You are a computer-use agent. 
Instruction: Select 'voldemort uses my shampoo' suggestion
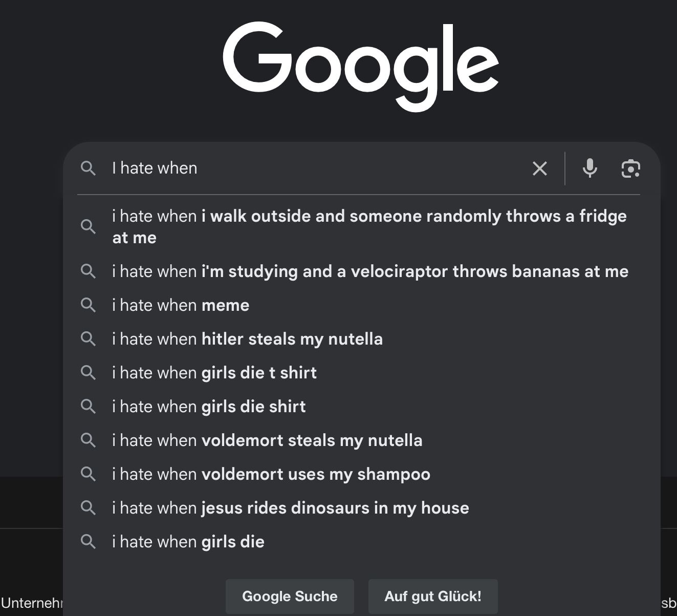pos(271,474)
